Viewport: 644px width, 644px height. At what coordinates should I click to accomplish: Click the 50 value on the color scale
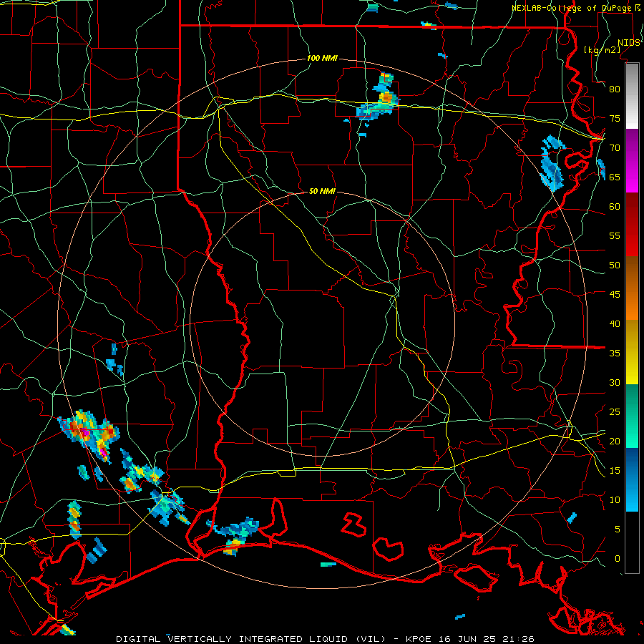(615, 265)
